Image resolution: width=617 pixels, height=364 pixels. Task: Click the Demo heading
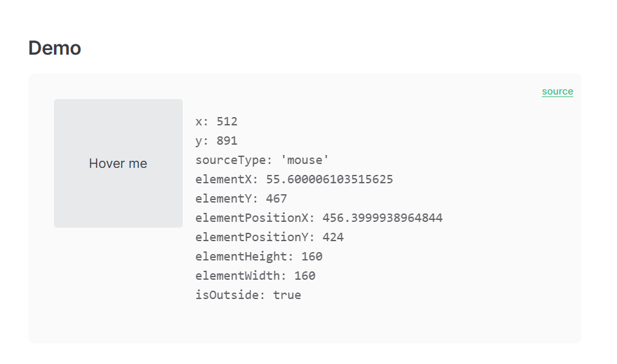[55, 48]
